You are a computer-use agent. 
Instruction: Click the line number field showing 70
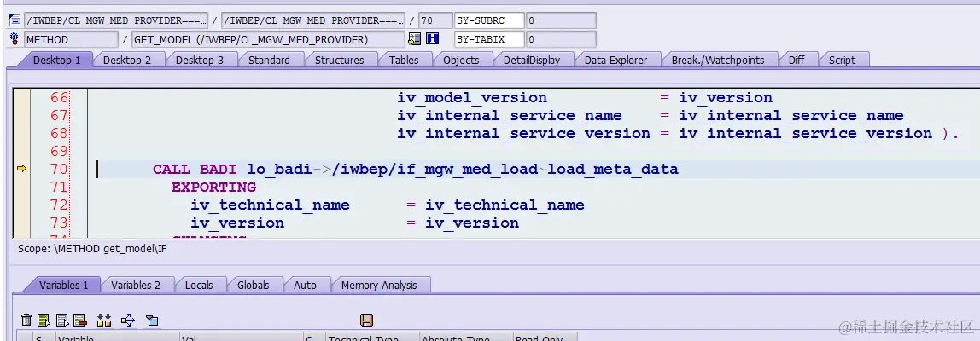pyautogui.click(x=435, y=20)
